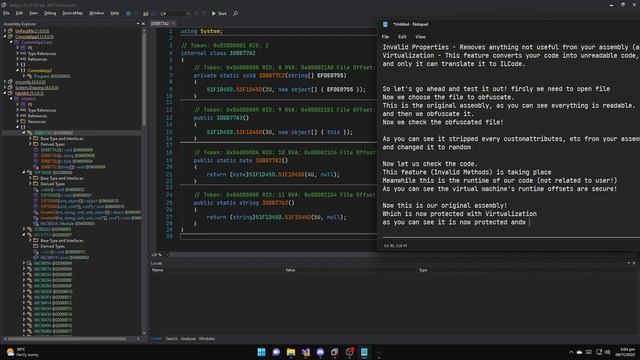Open the Teams chat taskbar icon
The height and width of the screenshot is (360, 640).
tap(276, 352)
